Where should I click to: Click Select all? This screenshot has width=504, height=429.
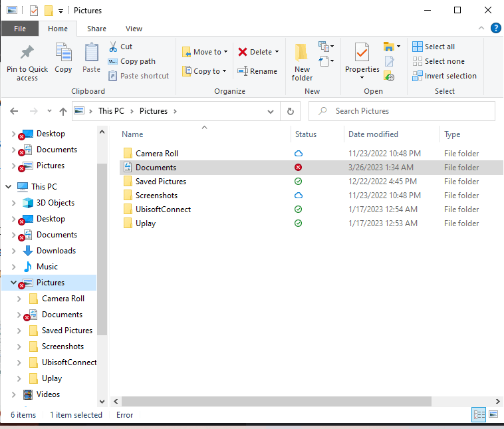[434, 47]
